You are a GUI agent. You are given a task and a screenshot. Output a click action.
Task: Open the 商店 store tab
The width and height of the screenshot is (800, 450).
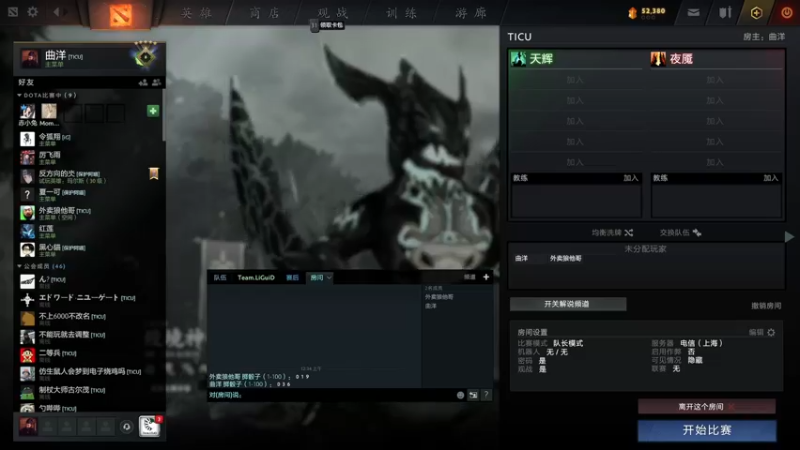pos(264,13)
